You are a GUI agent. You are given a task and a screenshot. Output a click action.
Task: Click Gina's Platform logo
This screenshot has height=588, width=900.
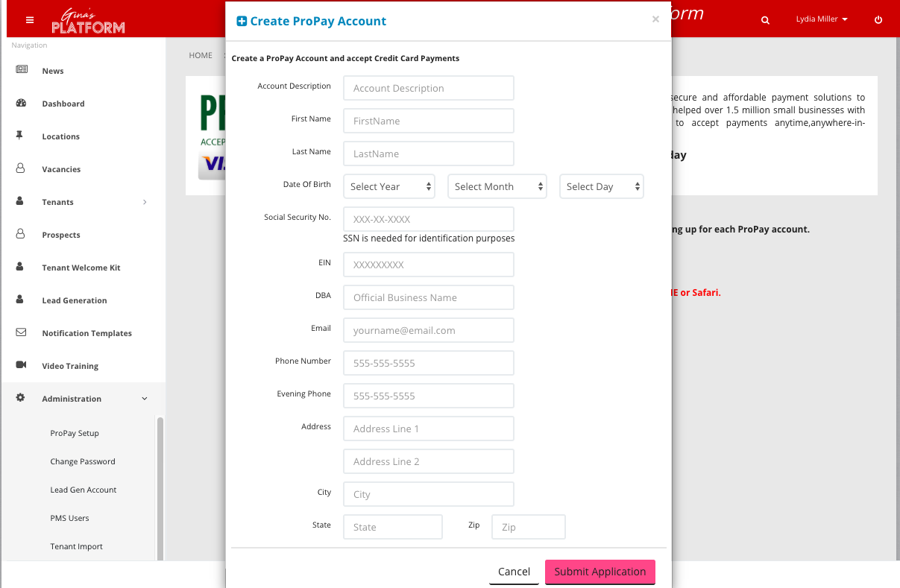pos(88,22)
